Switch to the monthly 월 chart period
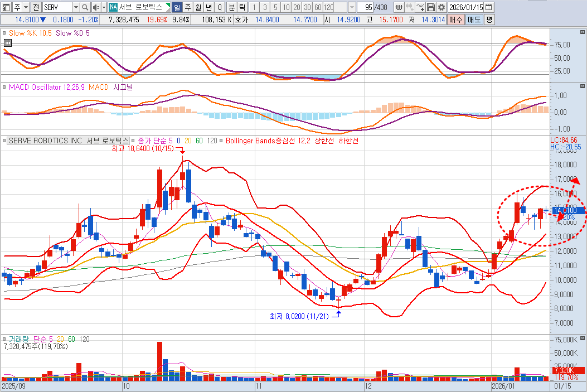Image resolution: width=587 pixels, height=392 pixels. 198,7
